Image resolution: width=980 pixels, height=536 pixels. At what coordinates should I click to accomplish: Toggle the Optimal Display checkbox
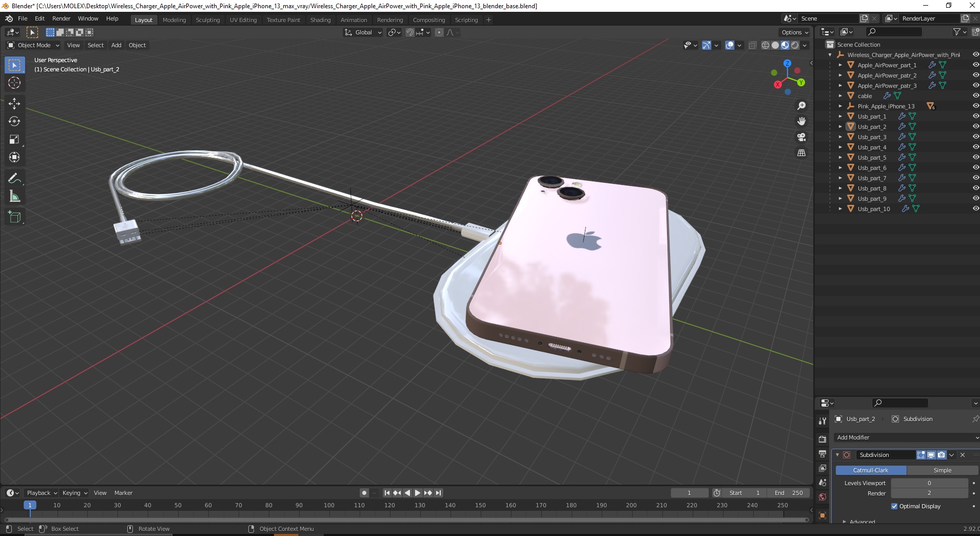point(894,506)
